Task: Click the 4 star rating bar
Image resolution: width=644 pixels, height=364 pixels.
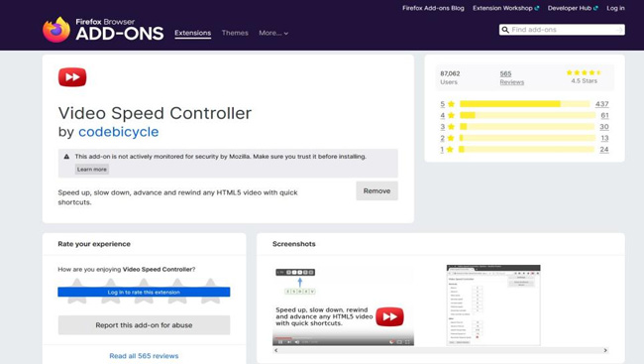Action: coord(527,115)
